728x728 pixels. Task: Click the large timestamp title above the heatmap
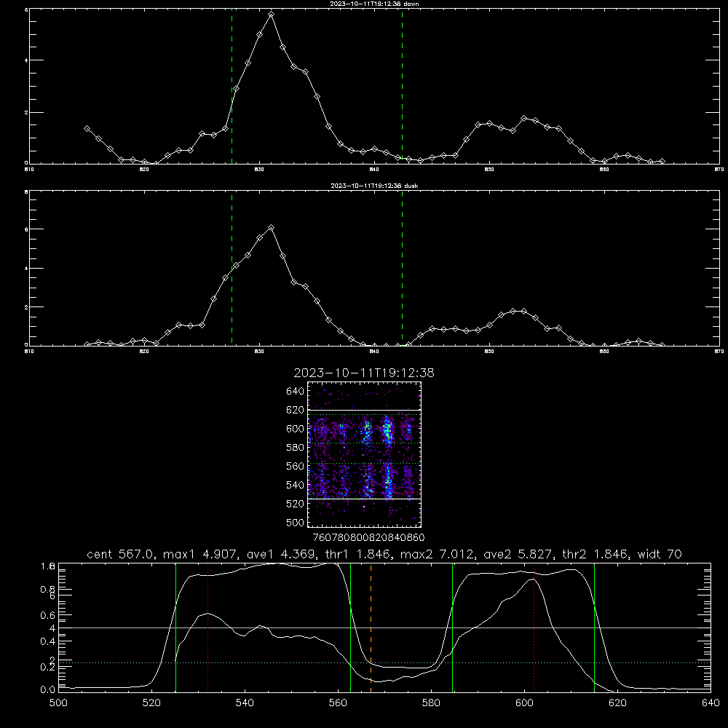coord(364,373)
